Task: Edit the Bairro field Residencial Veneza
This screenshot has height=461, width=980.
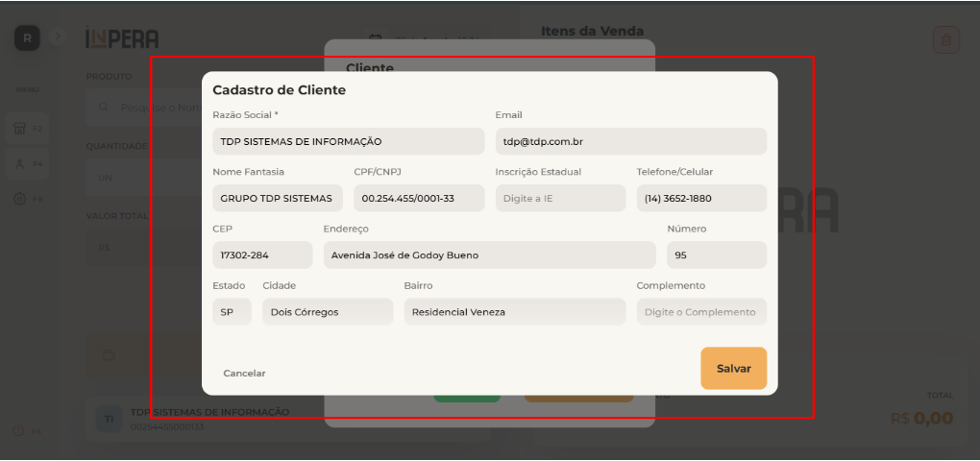Action: [515, 312]
